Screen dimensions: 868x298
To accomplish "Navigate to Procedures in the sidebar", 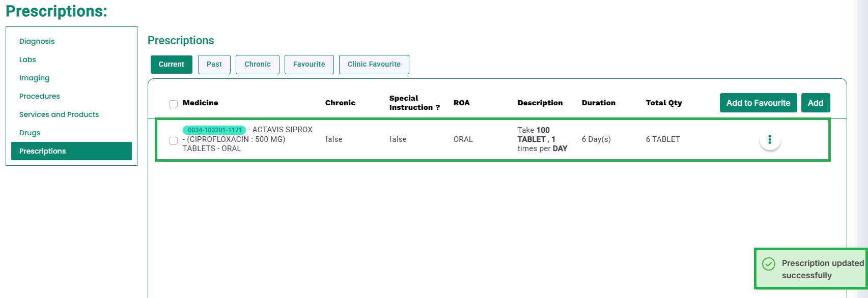I will point(39,96).
